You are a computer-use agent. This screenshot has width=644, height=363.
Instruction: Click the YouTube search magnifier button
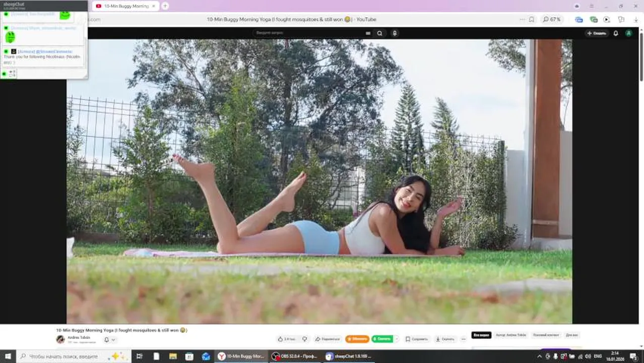[379, 33]
